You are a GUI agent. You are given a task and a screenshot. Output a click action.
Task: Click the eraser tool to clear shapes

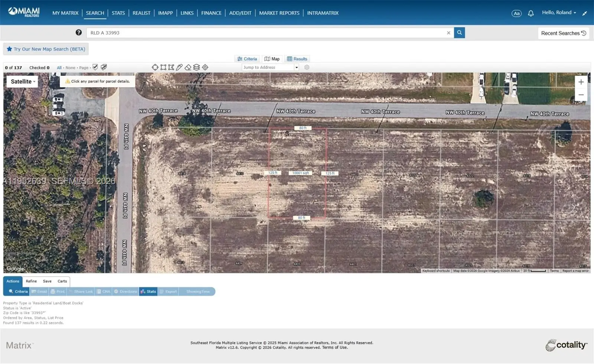(x=188, y=67)
